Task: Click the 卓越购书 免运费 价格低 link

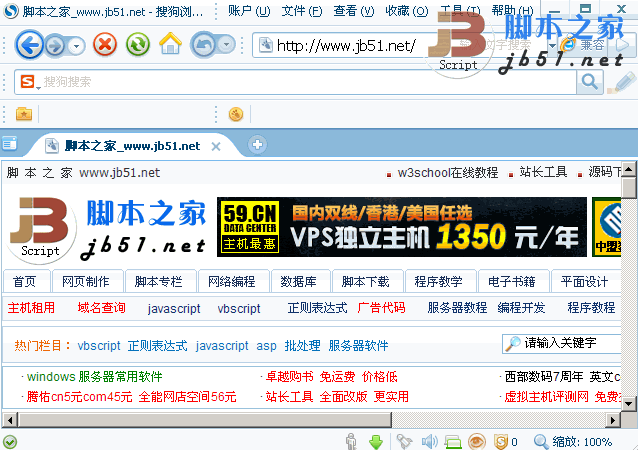Action: 332,377
